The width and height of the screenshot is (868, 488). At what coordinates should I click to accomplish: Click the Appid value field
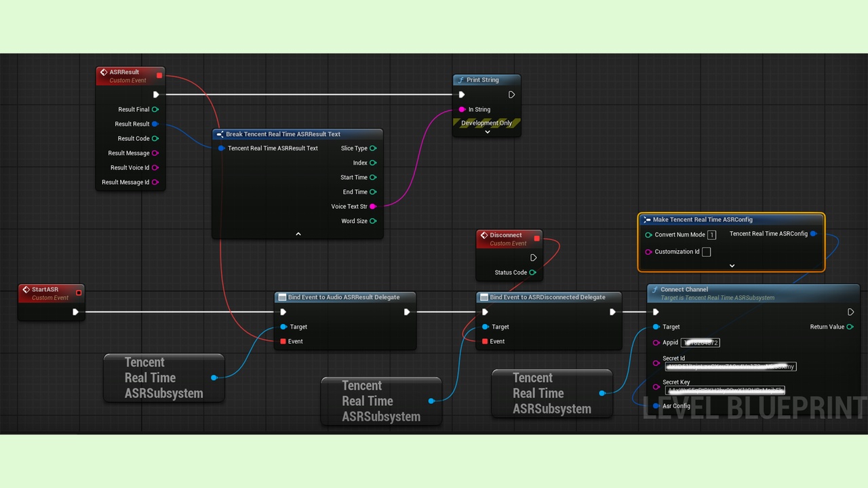(701, 343)
